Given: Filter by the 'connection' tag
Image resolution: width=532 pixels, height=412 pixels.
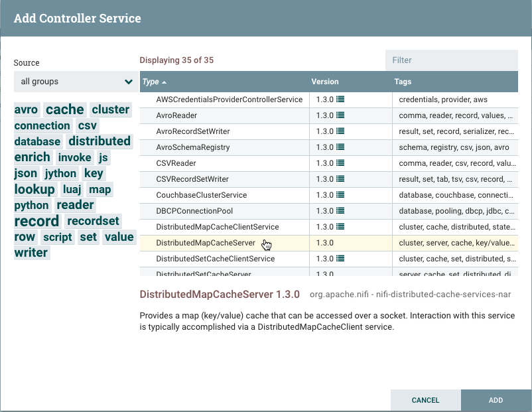Looking at the screenshot, I should coord(42,125).
